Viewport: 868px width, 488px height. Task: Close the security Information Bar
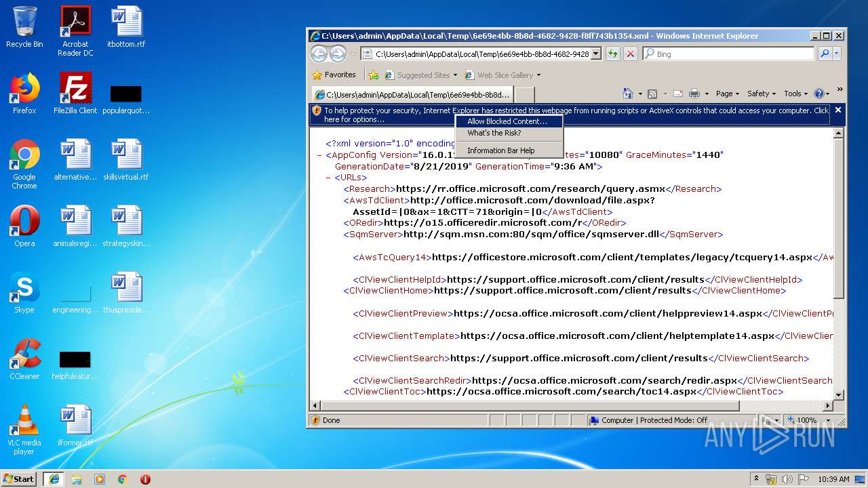pyautogui.click(x=838, y=110)
